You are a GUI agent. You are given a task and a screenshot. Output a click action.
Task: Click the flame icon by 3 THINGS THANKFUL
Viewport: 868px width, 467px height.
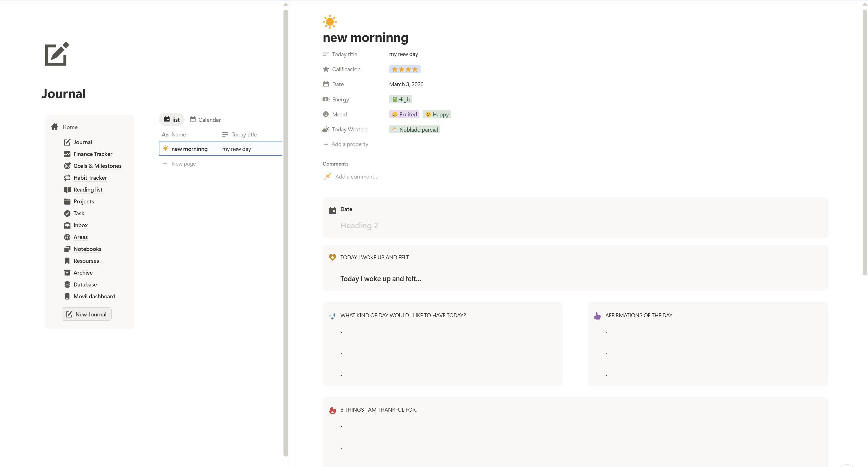click(333, 410)
